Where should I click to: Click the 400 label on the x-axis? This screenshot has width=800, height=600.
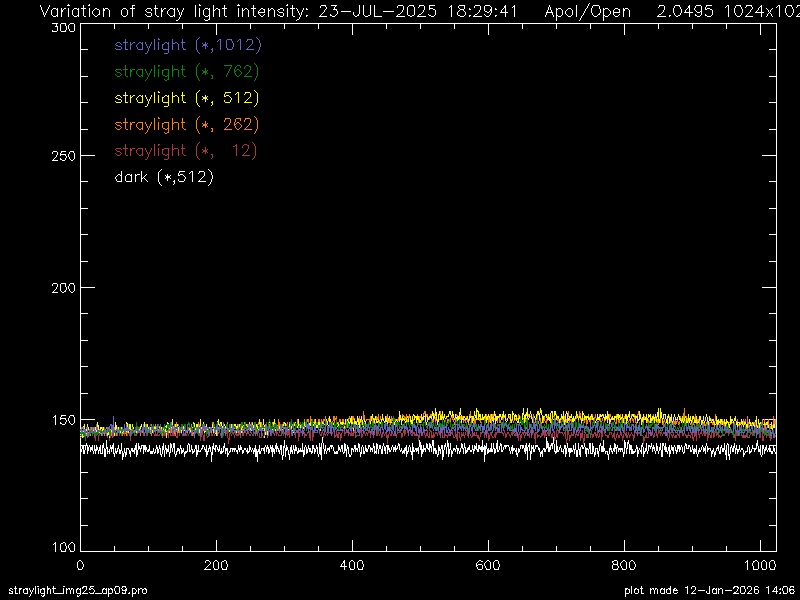(x=352, y=565)
